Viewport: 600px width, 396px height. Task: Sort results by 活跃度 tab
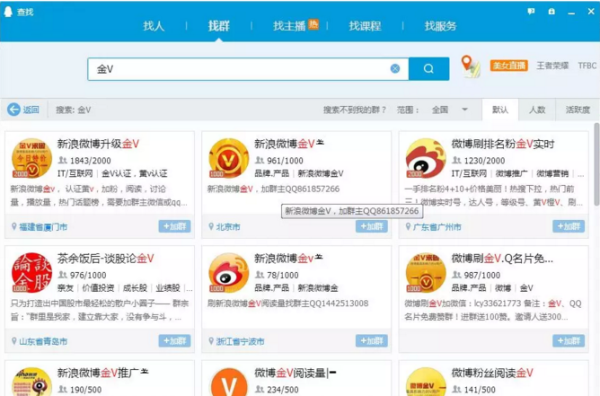[x=578, y=110]
